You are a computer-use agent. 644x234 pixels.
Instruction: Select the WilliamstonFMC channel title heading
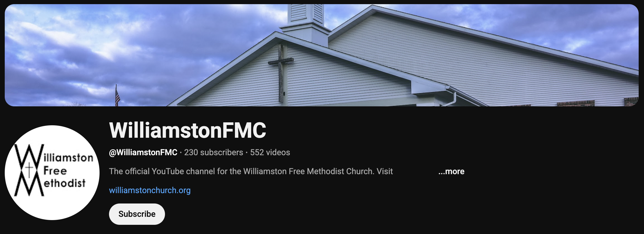click(x=188, y=130)
